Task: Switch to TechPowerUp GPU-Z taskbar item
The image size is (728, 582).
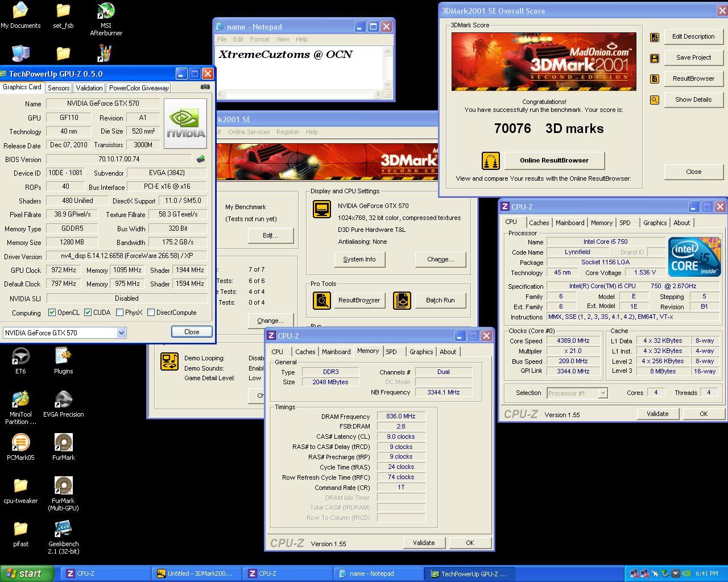Action: click(x=469, y=573)
